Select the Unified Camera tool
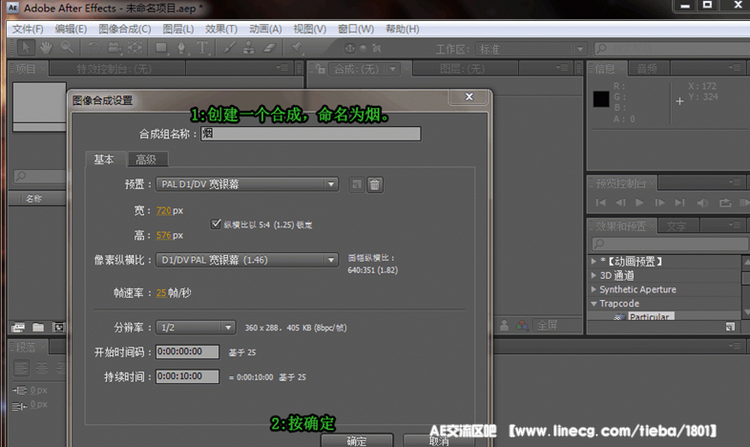 click(x=114, y=48)
